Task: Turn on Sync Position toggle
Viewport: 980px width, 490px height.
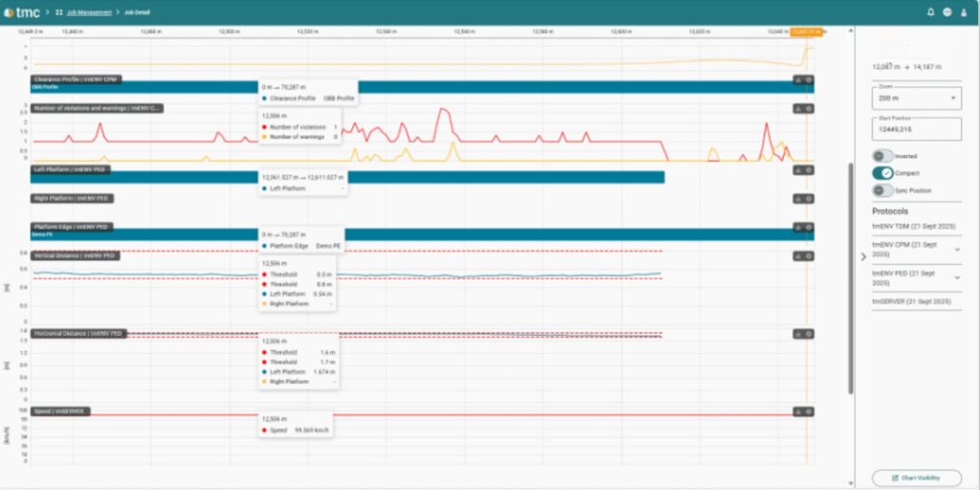Action: (881, 190)
